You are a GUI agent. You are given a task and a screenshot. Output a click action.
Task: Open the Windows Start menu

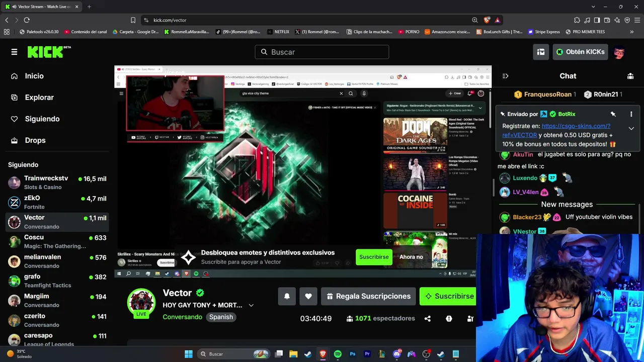coord(189,354)
